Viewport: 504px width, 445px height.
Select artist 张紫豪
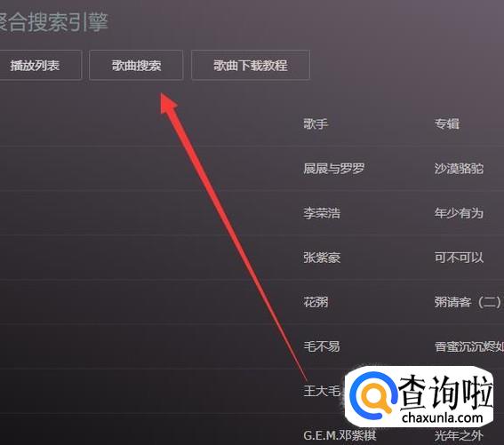coord(322,258)
